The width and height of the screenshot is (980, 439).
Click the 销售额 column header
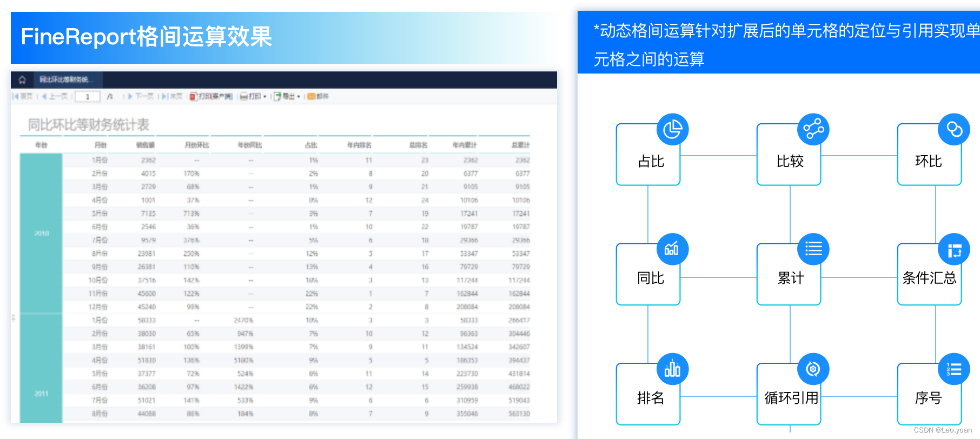click(146, 145)
